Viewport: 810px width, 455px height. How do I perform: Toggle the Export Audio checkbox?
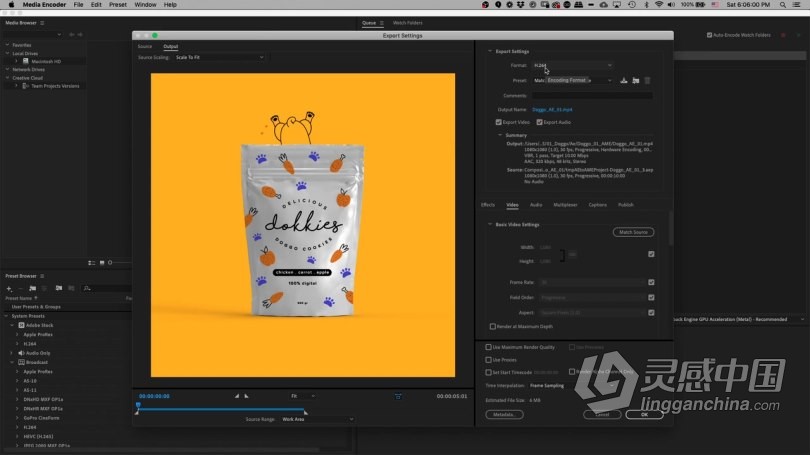click(539, 122)
